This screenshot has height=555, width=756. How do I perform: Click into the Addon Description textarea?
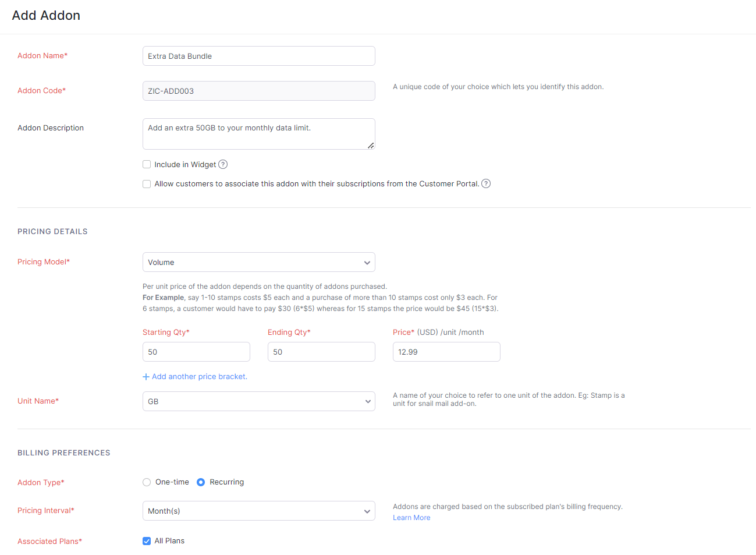click(x=259, y=134)
